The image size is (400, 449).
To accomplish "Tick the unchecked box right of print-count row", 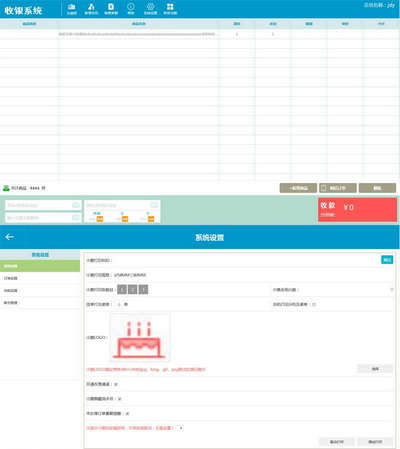I will coord(314,304).
